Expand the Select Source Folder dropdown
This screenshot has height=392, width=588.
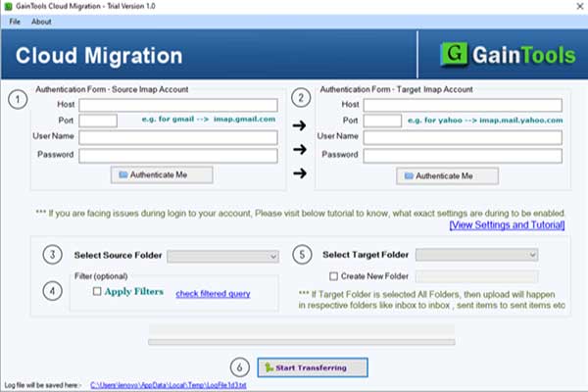[222, 256]
